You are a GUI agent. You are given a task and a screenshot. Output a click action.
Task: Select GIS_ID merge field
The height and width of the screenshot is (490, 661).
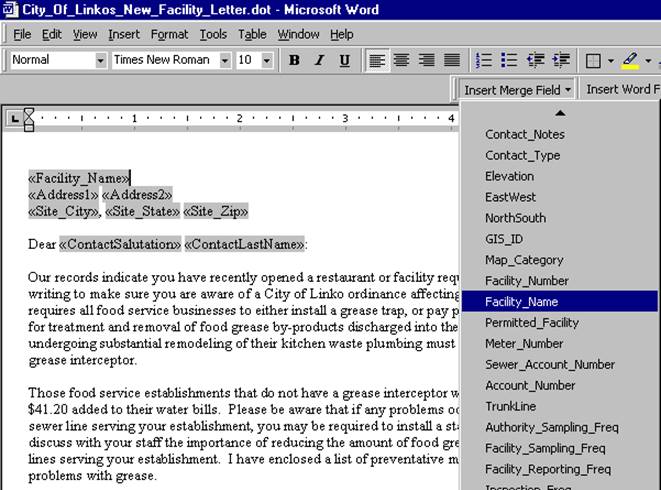pyautogui.click(x=560, y=239)
